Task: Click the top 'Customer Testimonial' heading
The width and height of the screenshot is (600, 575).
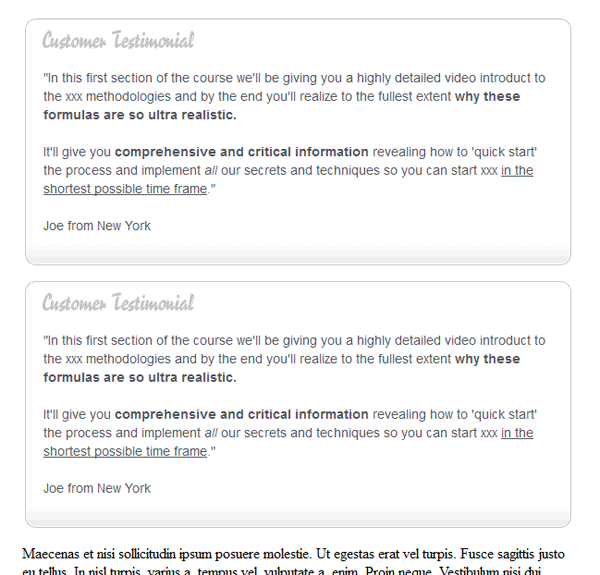Action: (x=118, y=40)
